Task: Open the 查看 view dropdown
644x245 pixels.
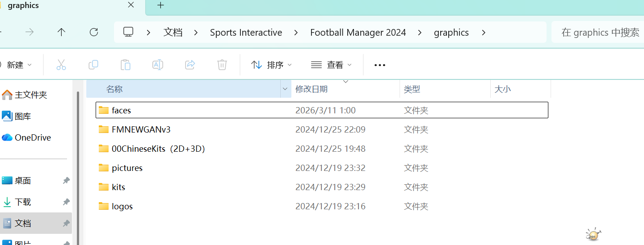Action: point(331,65)
